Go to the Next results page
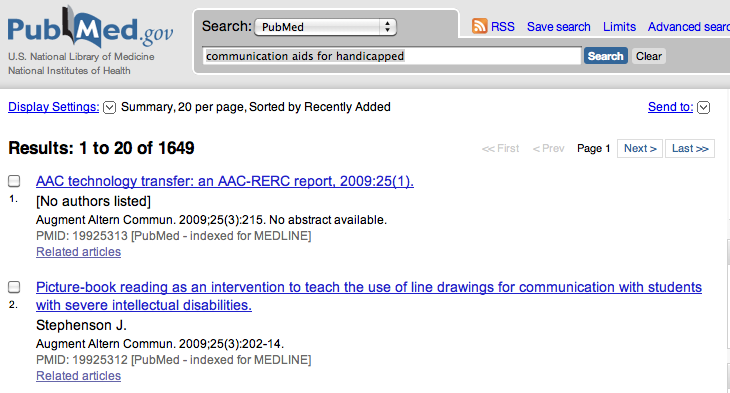 point(640,149)
